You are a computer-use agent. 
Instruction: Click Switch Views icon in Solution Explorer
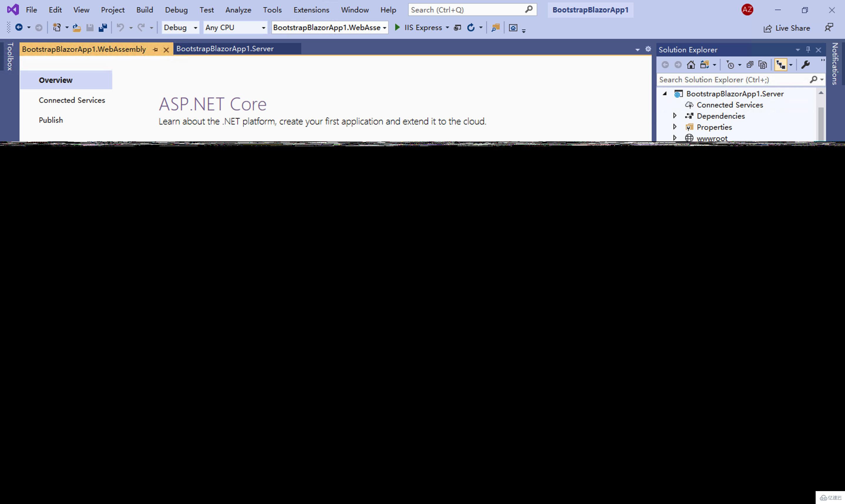point(705,65)
